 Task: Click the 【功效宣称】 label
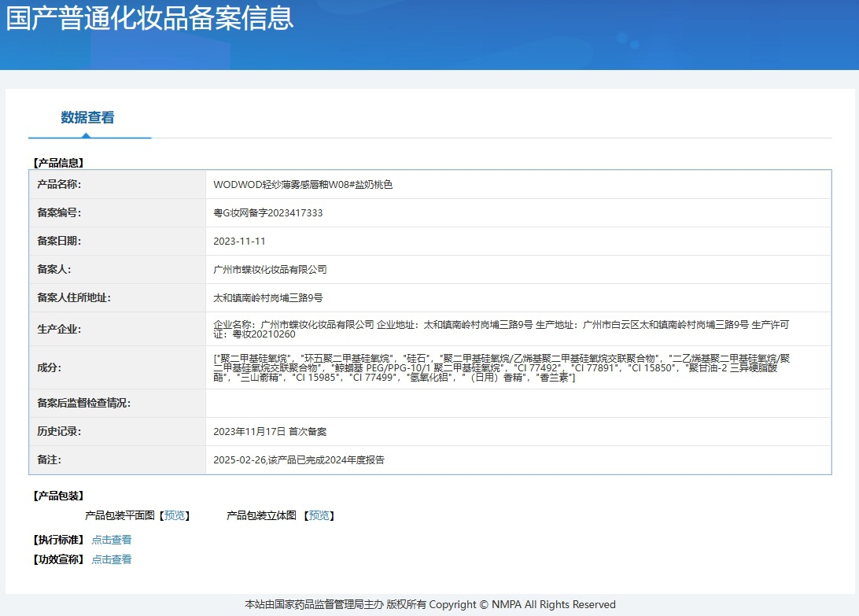click(x=58, y=559)
